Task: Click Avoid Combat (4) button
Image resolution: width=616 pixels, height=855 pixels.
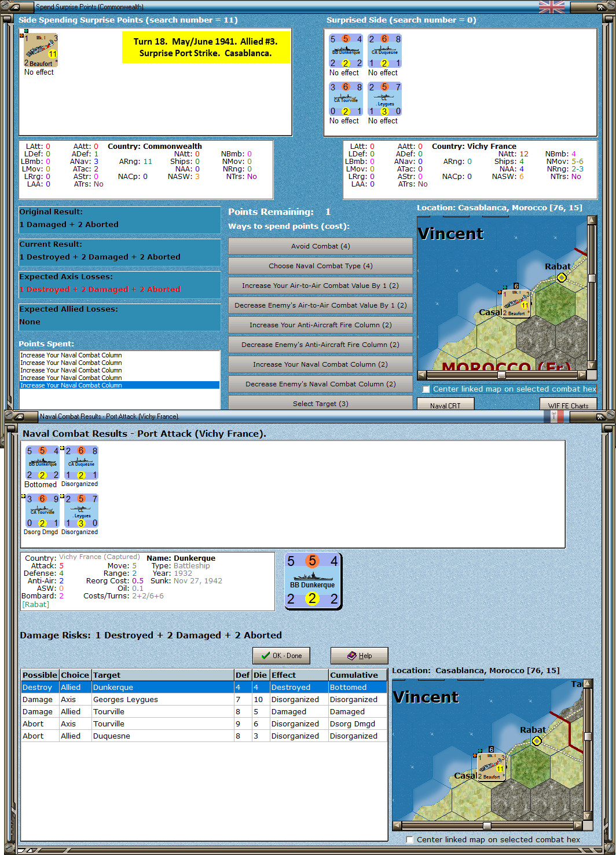Action: [x=320, y=246]
